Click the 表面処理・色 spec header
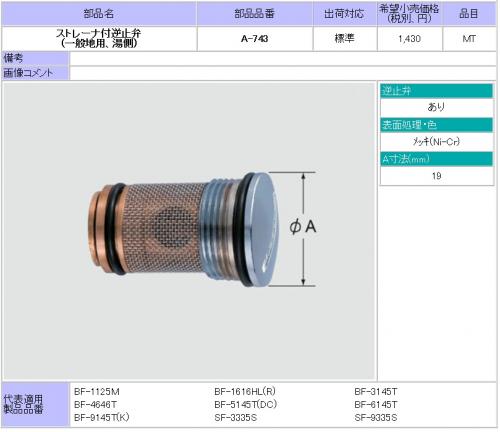 pyautogui.click(x=436, y=125)
